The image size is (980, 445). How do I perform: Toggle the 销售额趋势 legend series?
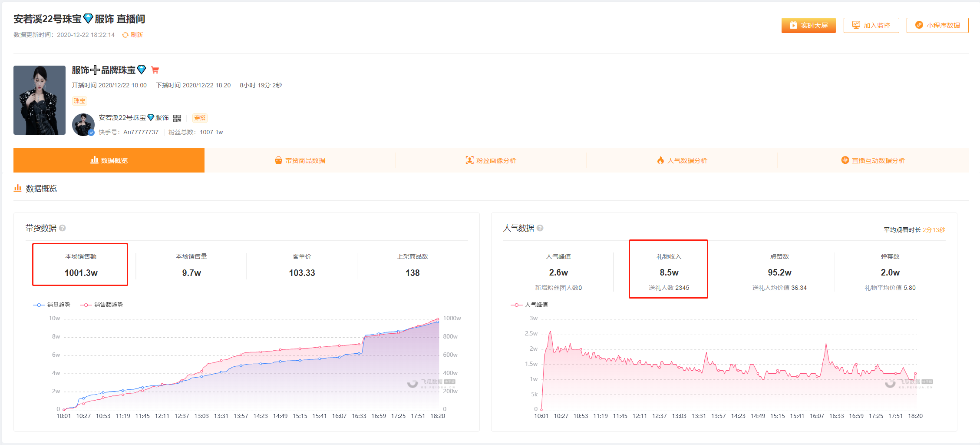click(x=102, y=305)
